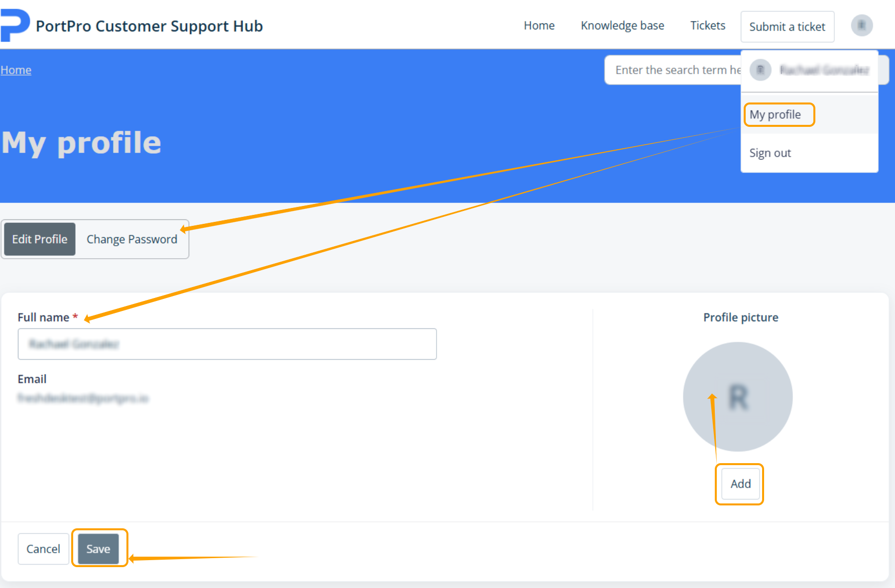Choose Sign out from the dropdown
Screen dimensions: 895x588
coord(770,153)
